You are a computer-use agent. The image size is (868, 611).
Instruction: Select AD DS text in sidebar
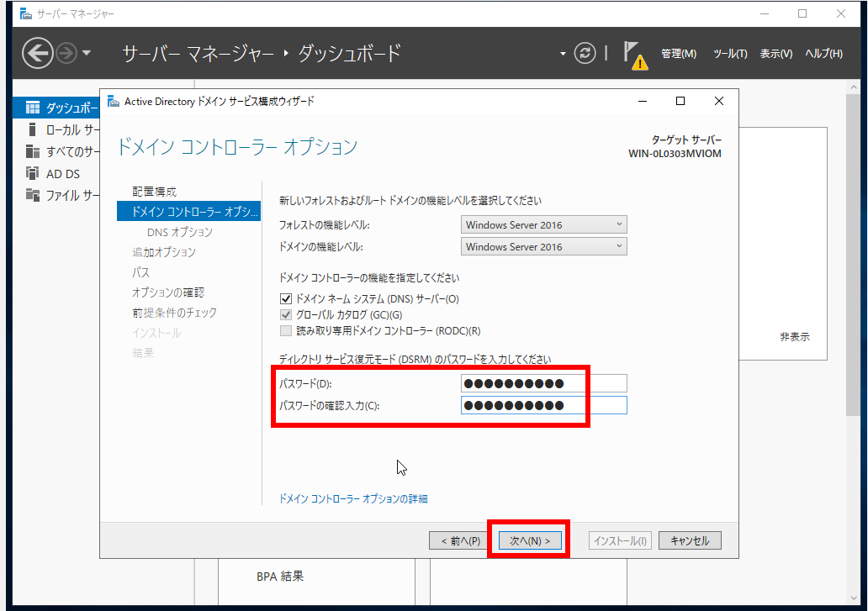coord(63,174)
